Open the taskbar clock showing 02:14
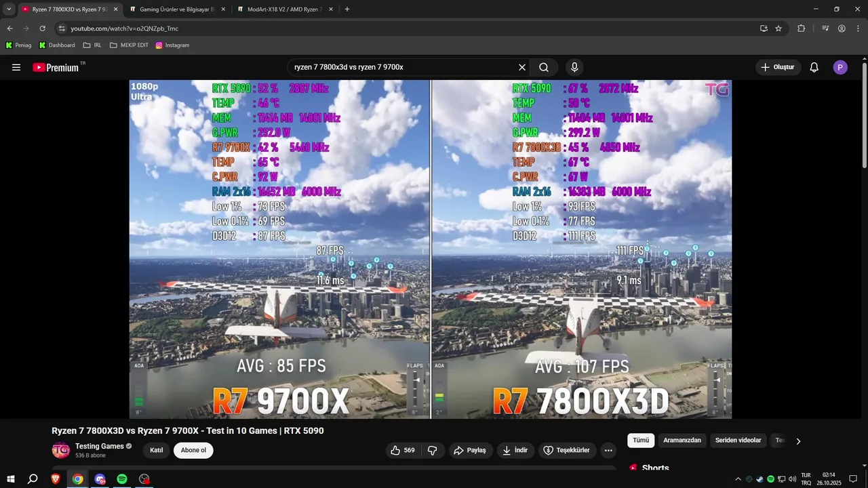 click(829, 479)
